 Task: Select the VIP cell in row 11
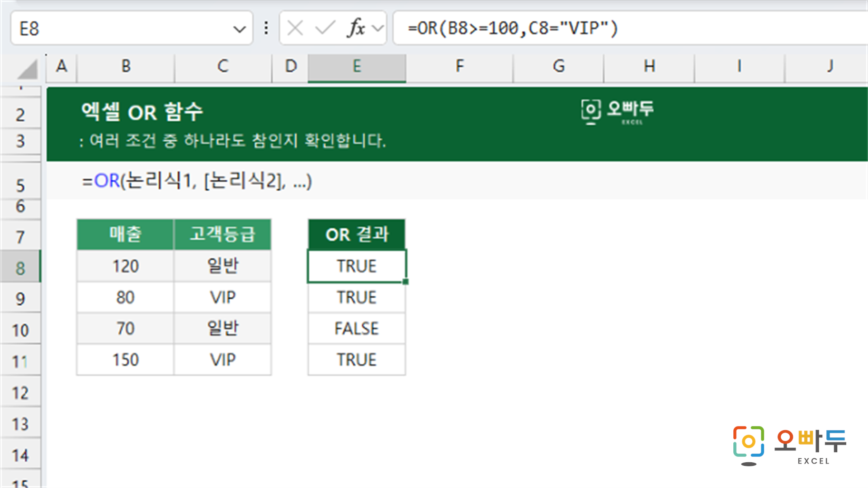(x=222, y=360)
